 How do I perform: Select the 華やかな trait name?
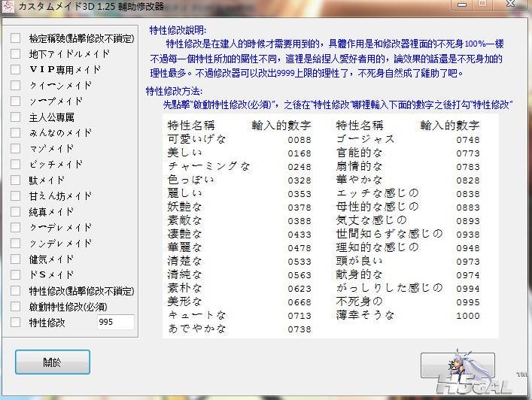click(359, 180)
